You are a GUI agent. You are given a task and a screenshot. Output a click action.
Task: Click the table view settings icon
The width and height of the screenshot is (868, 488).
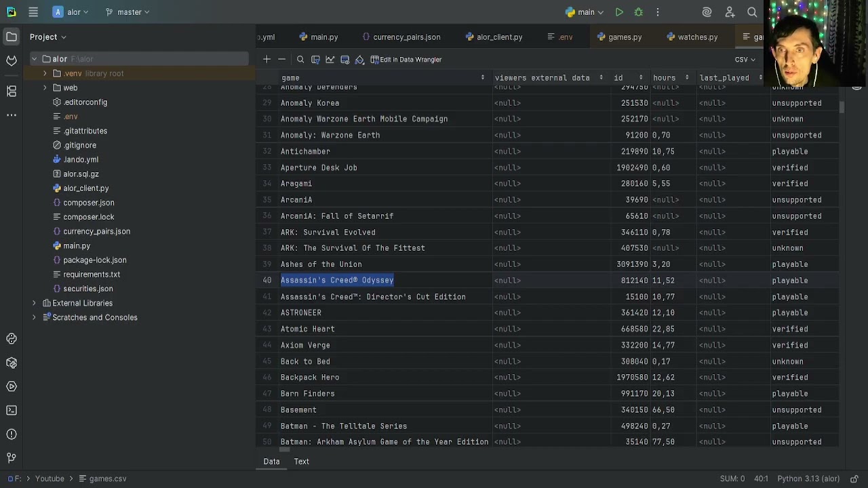(345, 60)
